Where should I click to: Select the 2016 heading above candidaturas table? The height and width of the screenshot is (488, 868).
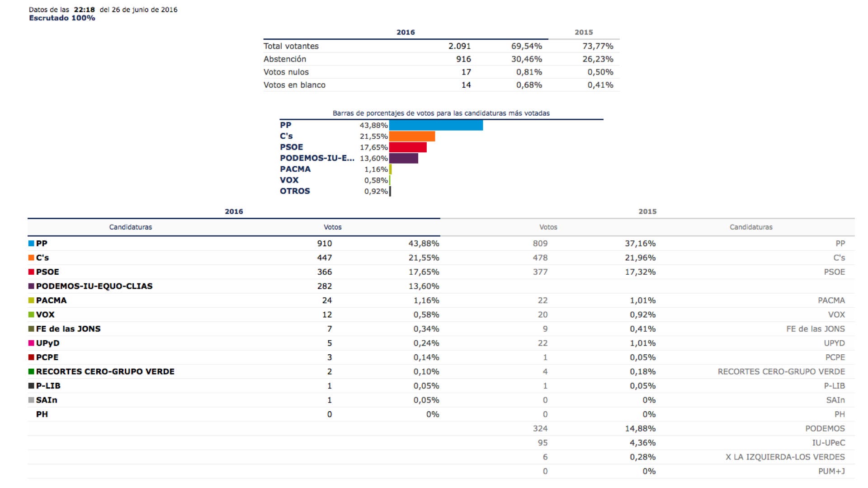tap(234, 211)
